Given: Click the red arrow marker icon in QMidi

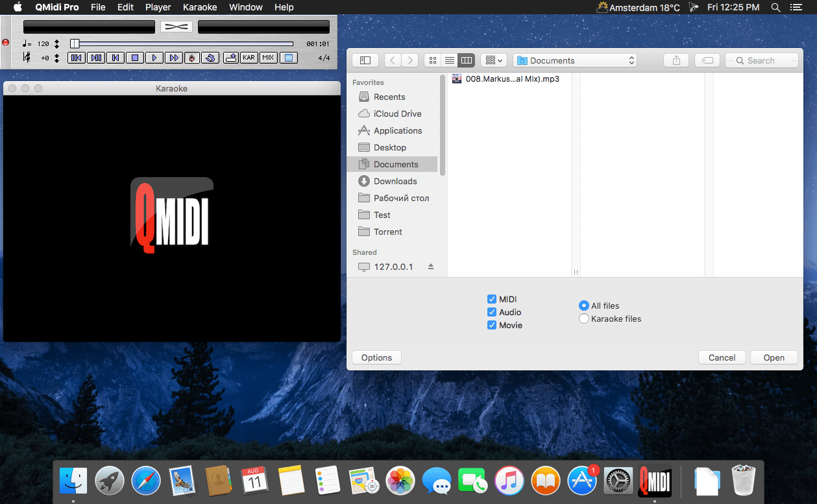Looking at the screenshot, I should (x=191, y=58).
